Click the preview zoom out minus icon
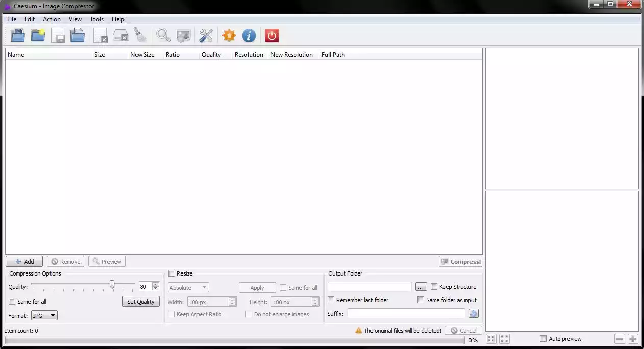This screenshot has width=644, height=349. [620, 339]
